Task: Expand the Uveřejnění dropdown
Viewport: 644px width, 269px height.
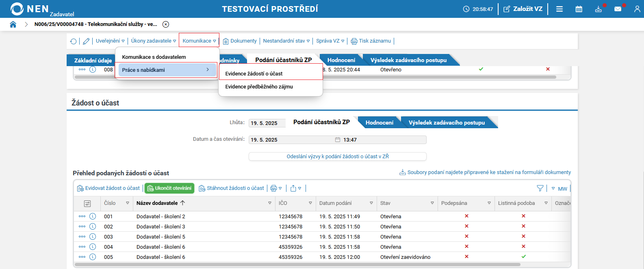Action: pyautogui.click(x=110, y=41)
